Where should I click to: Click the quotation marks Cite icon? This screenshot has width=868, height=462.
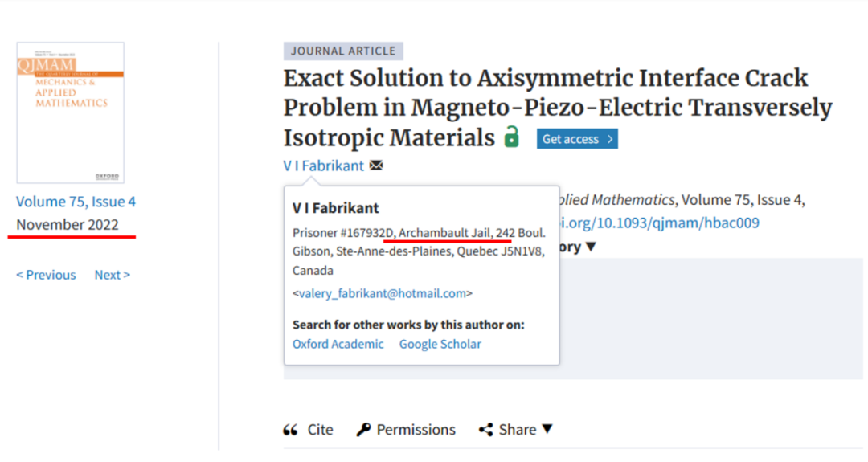click(291, 430)
